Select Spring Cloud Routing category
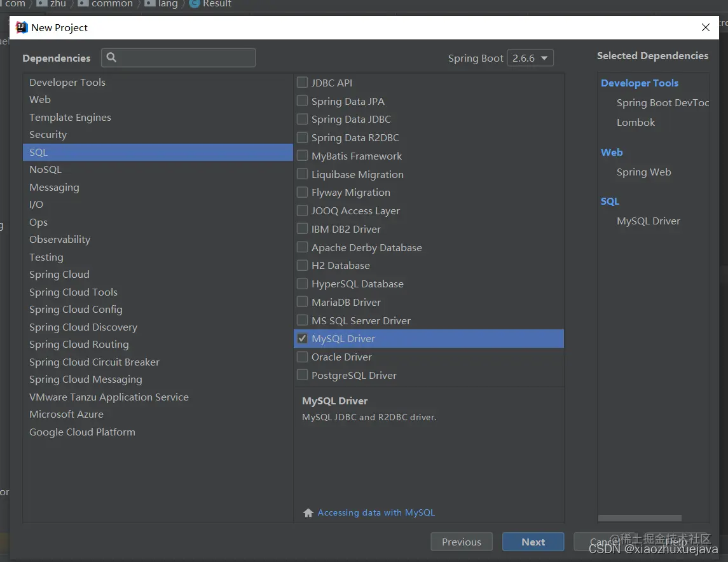The width and height of the screenshot is (728, 562). click(x=158, y=345)
